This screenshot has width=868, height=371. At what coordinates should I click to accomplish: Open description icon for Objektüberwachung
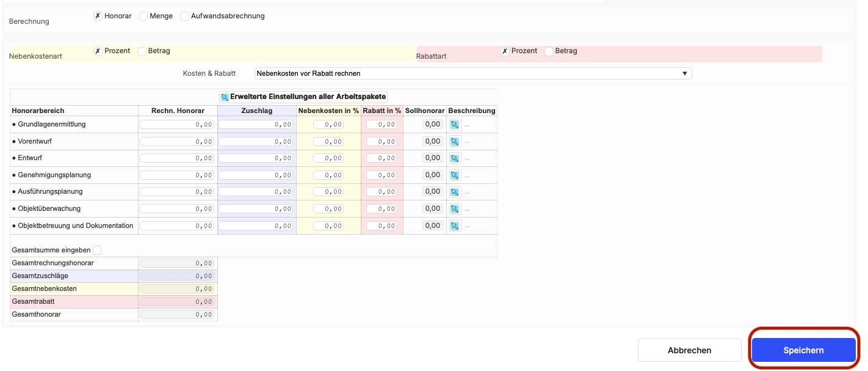pos(455,209)
